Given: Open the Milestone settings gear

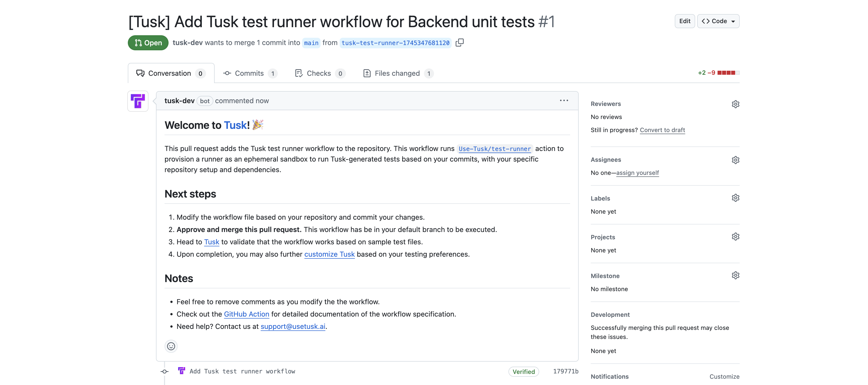Looking at the screenshot, I should click(x=736, y=276).
